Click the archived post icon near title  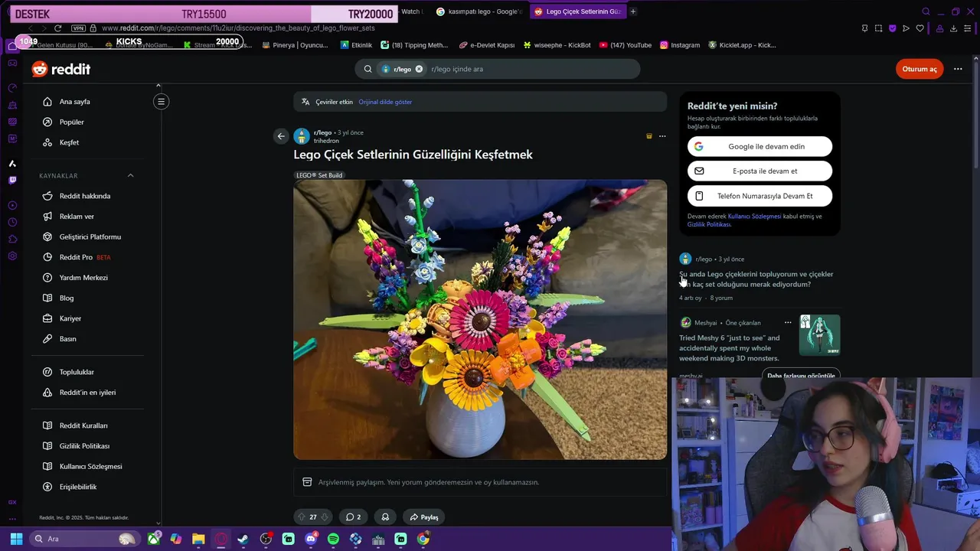tap(649, 136)
